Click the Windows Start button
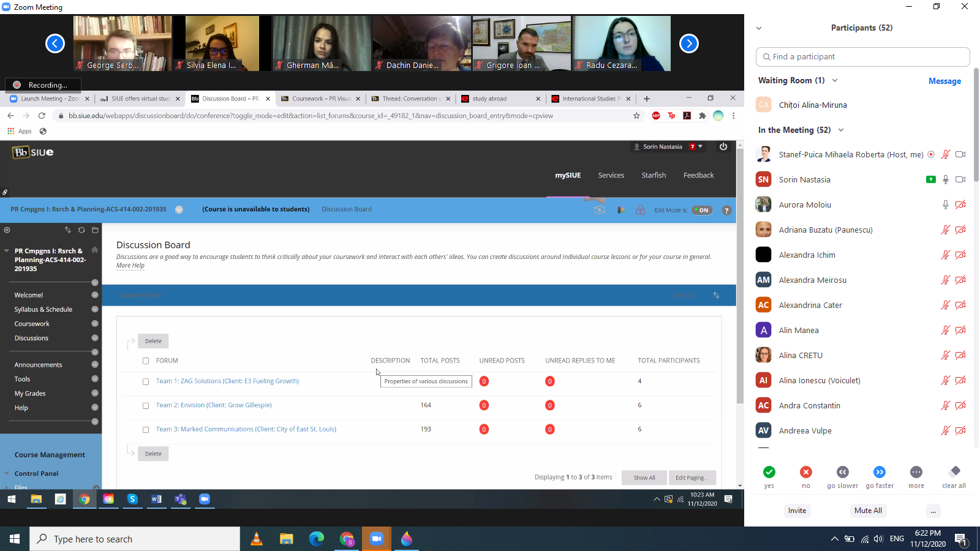Viewport: 980px width, 551px height. [x=15, y=539]
